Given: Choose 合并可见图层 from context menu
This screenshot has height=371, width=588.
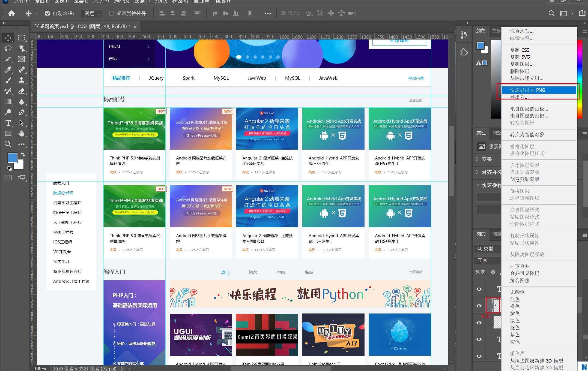Looking at the screenshot, I should coord(539,273).
